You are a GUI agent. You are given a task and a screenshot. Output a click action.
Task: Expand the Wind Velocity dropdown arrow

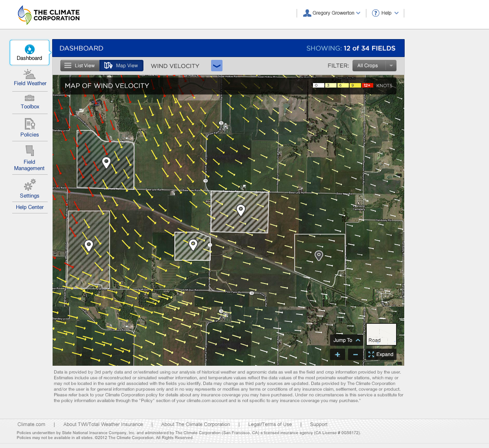click(x=217, y=66)
